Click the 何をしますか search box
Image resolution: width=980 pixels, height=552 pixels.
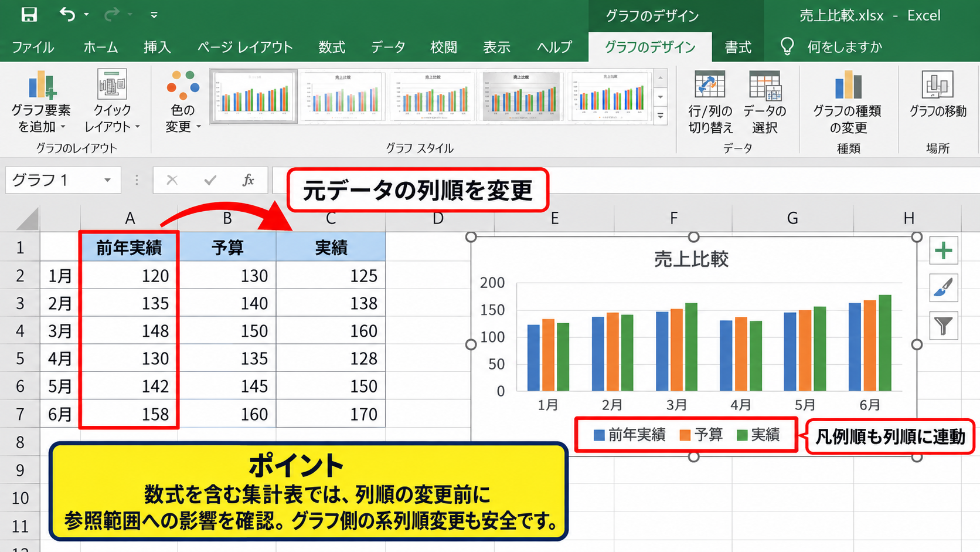[844, 47]
